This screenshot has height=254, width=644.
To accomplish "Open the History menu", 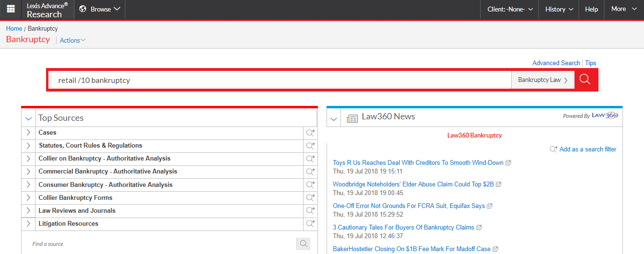I will coord(559,9).
